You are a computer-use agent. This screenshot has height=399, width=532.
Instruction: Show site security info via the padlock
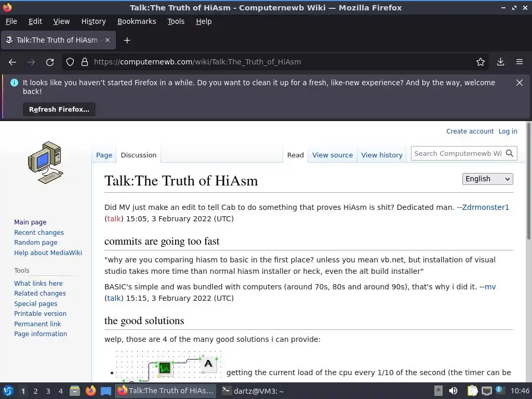pyautogui.click(x=85, y=62)
